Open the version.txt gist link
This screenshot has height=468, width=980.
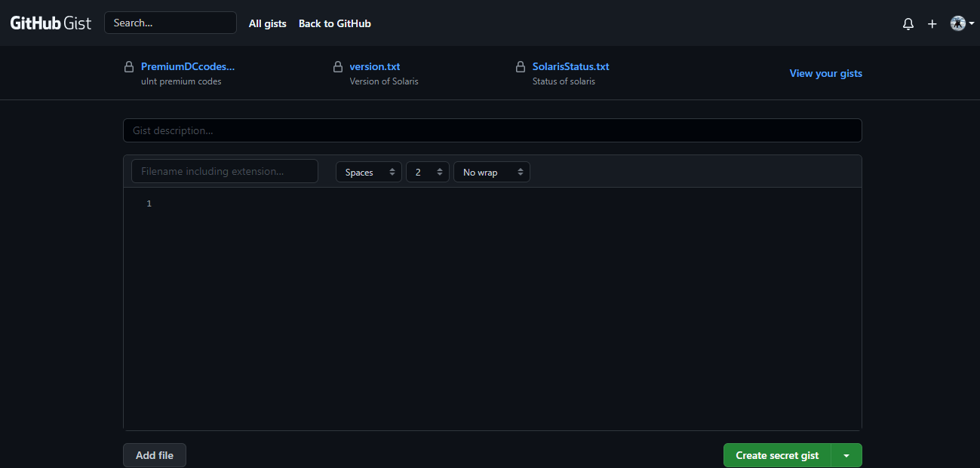[375, 66]
